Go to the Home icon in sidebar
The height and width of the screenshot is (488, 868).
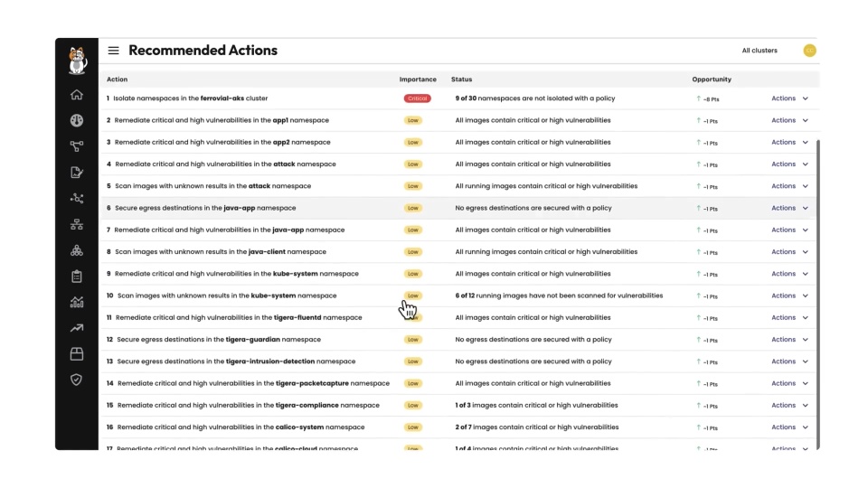pos(76,95)
